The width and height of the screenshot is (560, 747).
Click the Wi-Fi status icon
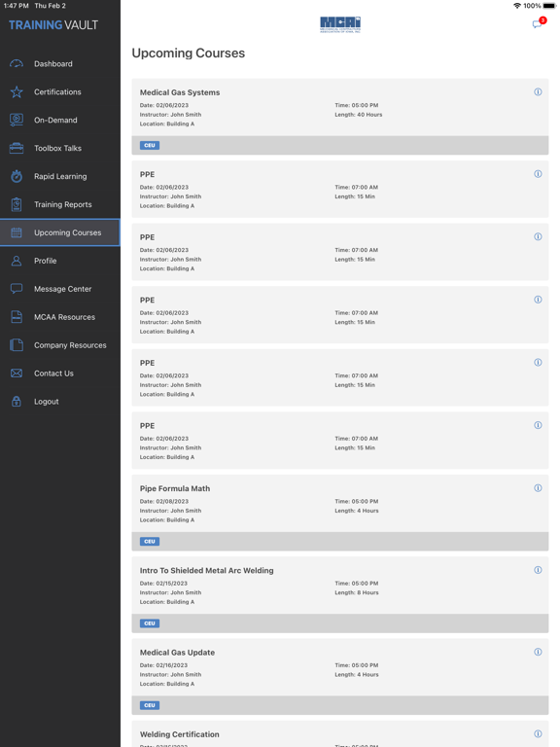pos(517,6)
